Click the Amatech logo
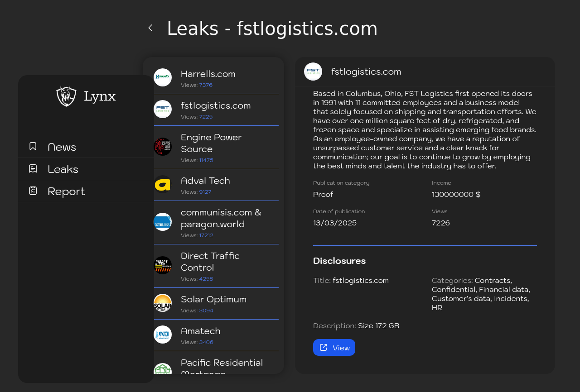Viewport: 580px width, 392px height. tap(163, 335)
